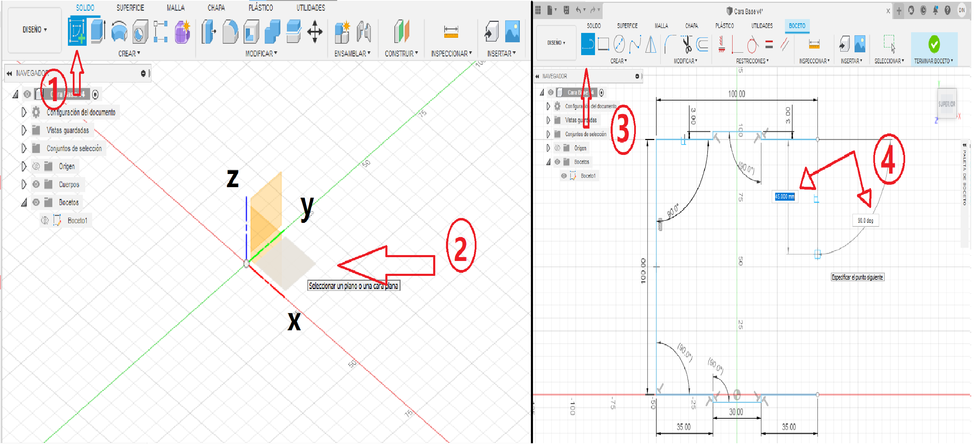Toggle Boceto1 eye in left browser
This screenshot has width=980, height=445.
click(x=45, y=221)
